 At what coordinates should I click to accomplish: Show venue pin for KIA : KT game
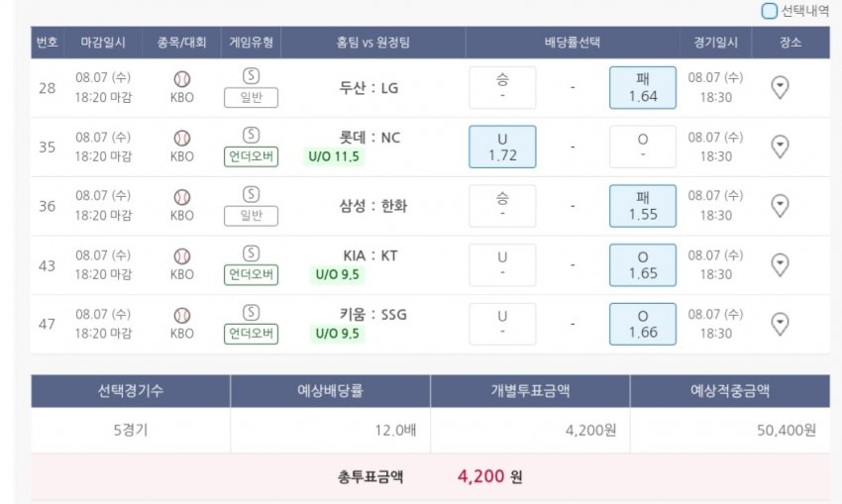coord(780,265)
